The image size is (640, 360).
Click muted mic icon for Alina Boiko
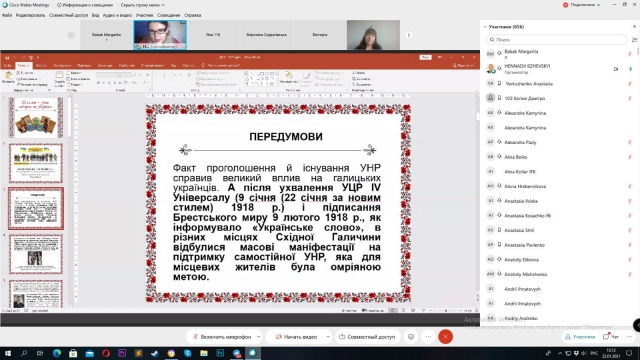click(630, 157)
